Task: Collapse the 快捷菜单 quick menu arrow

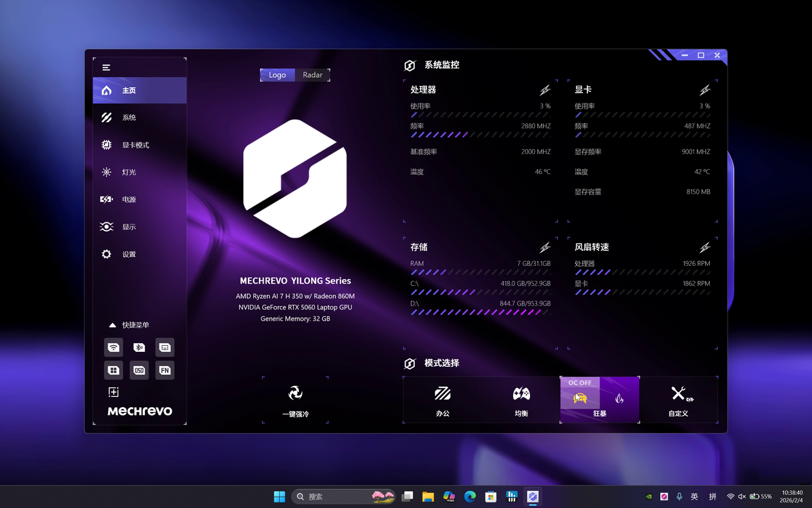Action: (112, 325)
